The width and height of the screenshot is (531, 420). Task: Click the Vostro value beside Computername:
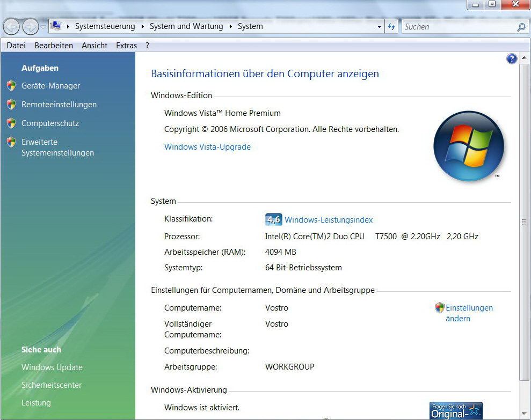(277, 308)
